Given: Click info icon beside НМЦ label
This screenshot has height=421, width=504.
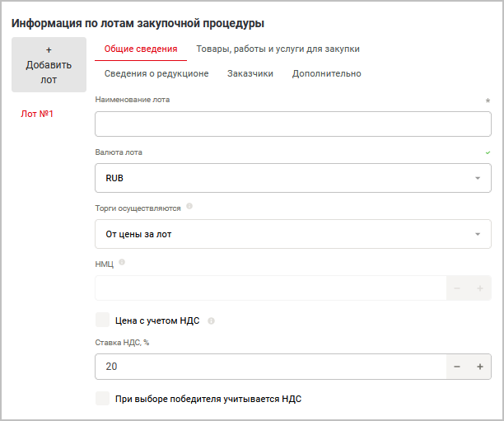Looking at the screenshot, I should [122, 262].
